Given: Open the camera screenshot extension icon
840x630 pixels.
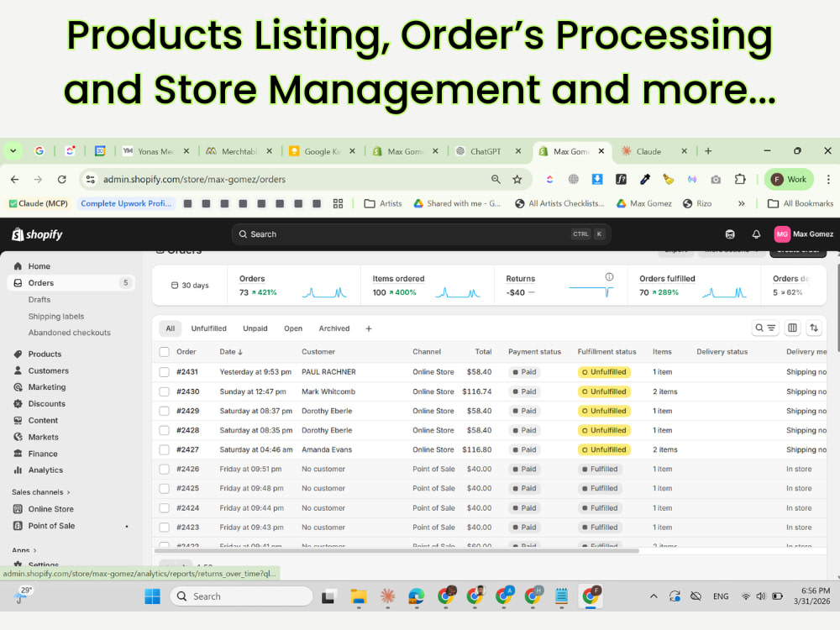Looking at the screenshot, I should [x=716, y=180].
